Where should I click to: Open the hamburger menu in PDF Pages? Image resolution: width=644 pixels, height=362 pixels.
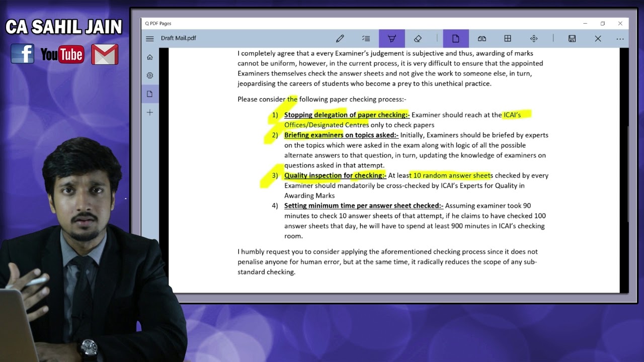click(x=150, y=39)
